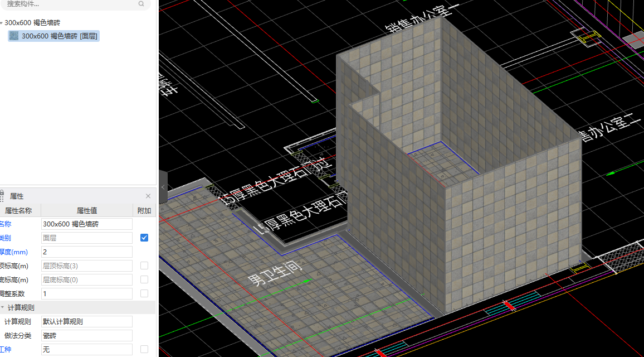The width and height of the screenshot is (644, 357).
Task: Click the 顶标高 value 层顶标高(3)
Action: pos(87,266)
